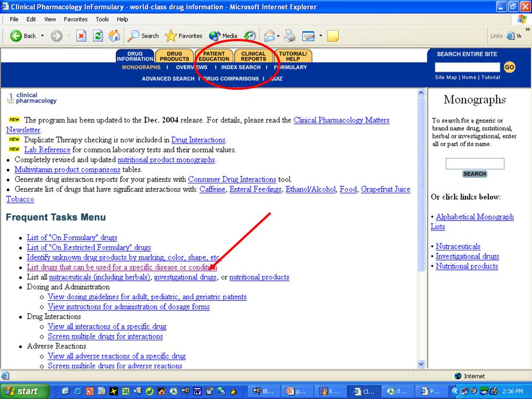Switch to the Drug Products tab
Viewport: 532px width, 399px height.
coord(175,56)
